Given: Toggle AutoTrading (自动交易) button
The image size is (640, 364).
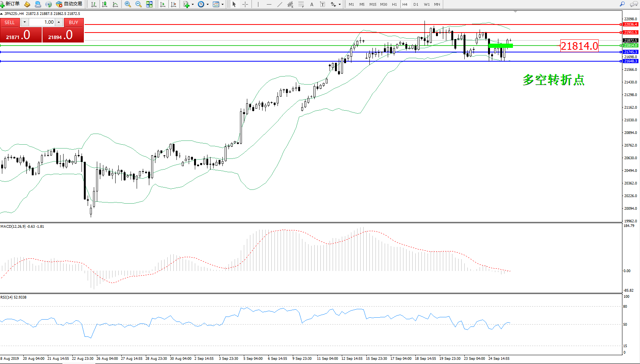Looking at the screenshot, I should [69, 4].
